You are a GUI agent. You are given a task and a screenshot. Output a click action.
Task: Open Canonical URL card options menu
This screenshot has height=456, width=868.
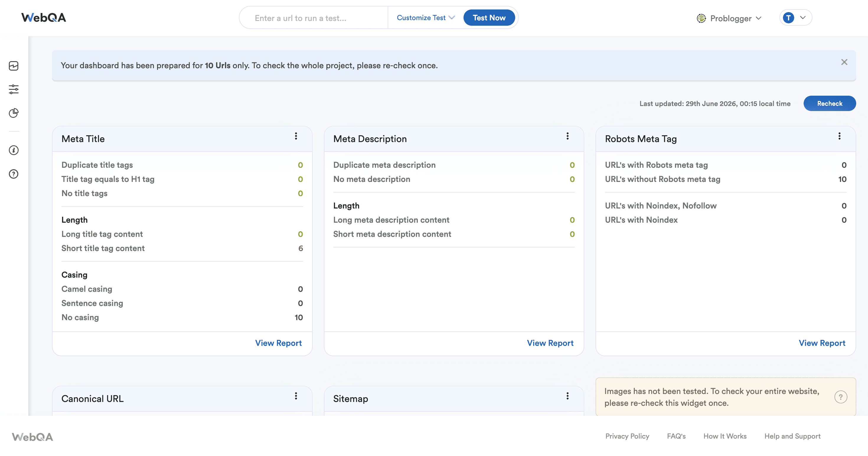tap(296, 396)
